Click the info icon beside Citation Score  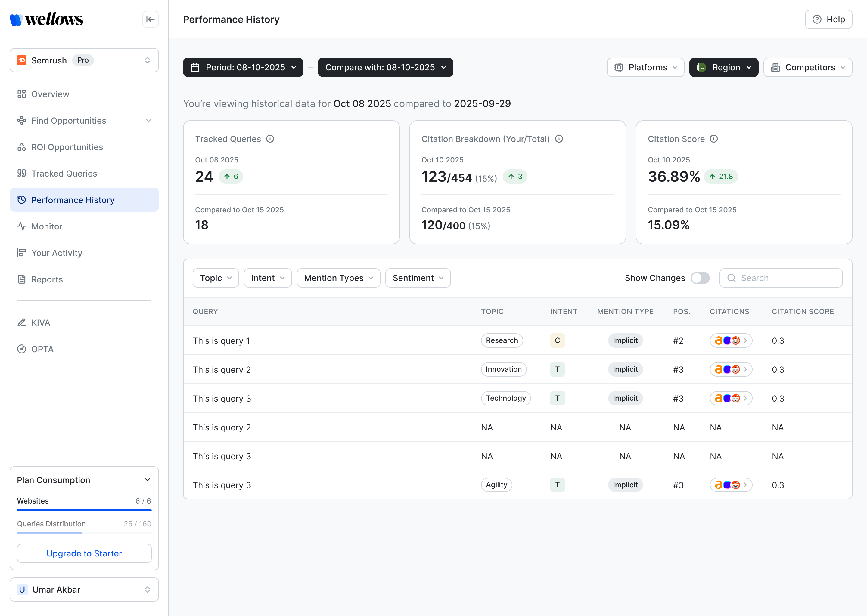[x=714, y=139]
